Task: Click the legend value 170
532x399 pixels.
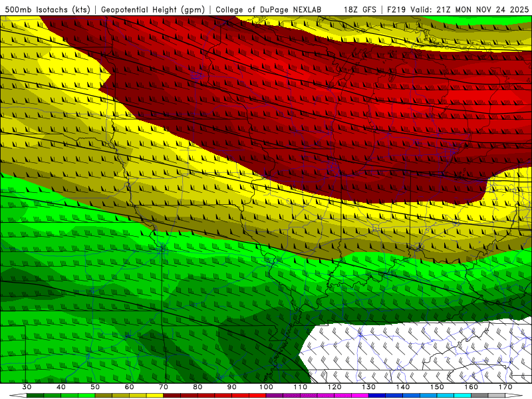Action: point(505,387)
